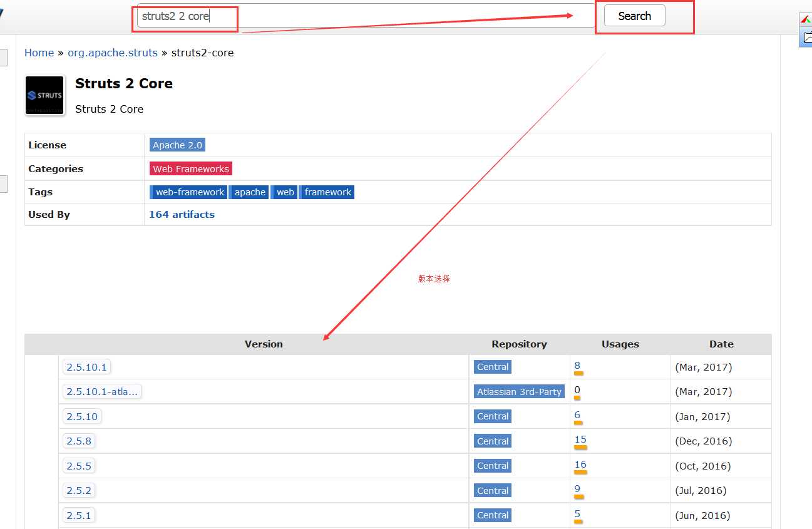Open version 2.5.10.1
Viewport: 812px width, 529px height.
86,367
